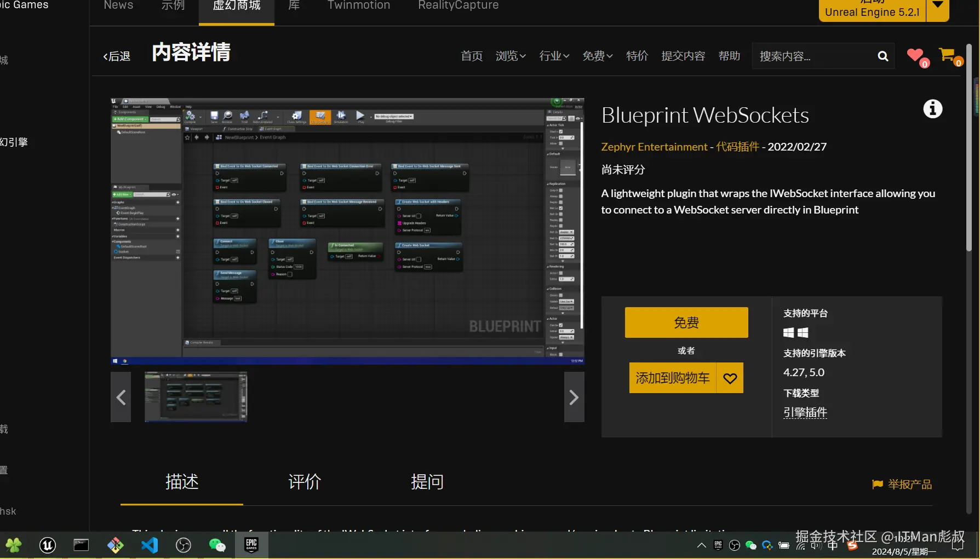Screen dimensions: 980x559
Task: Switch to the News tab
Action: (118, 5)
